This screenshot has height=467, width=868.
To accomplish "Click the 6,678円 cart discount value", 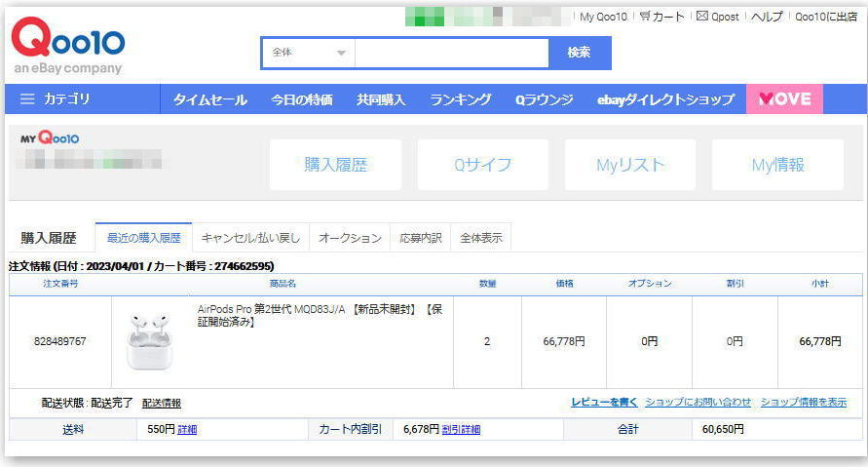I will 421,429.
